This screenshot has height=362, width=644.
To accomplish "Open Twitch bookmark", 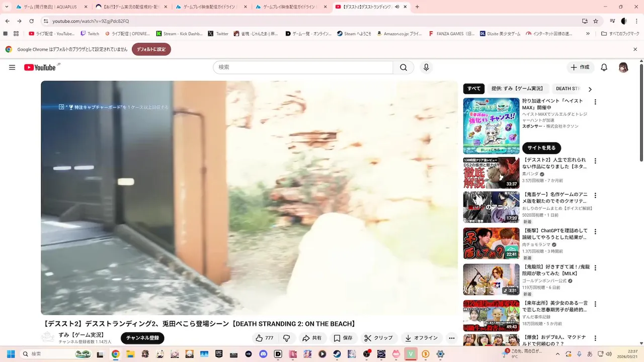I will (90, 34).
